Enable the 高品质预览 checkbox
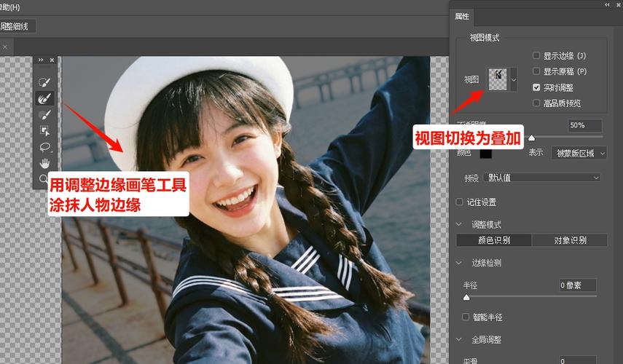This screenshot has height=364, width=623. point(536,103)
